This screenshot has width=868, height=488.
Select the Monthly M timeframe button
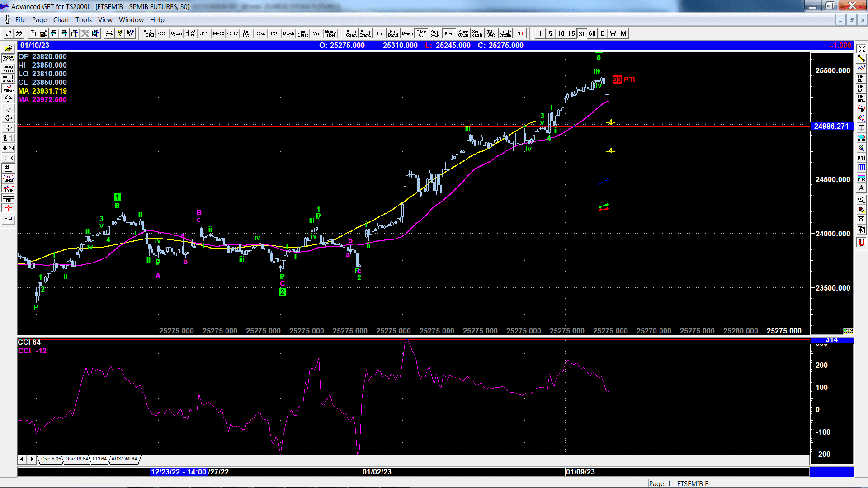coord(623,33)
